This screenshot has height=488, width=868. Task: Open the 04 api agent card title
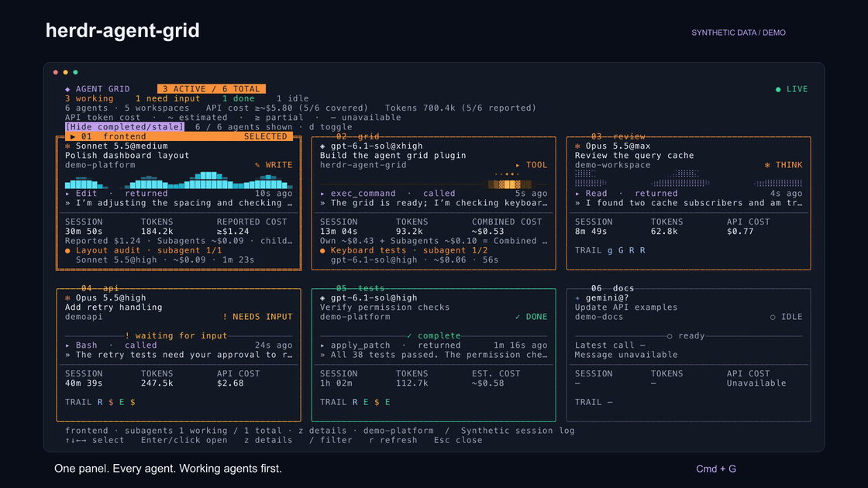point(100,288)
